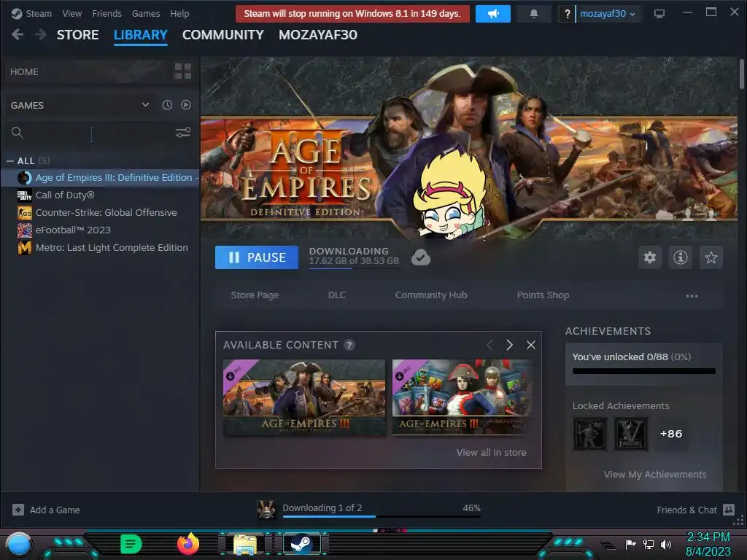The height and width of the screenshot is (560, 747).
Task: Select Age of Empires III: Definitive Edition
Action: [x=100, y=178]
